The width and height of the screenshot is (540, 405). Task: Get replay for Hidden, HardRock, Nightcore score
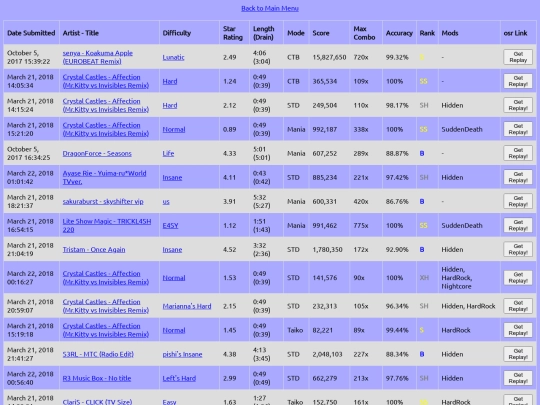[518, 278]
